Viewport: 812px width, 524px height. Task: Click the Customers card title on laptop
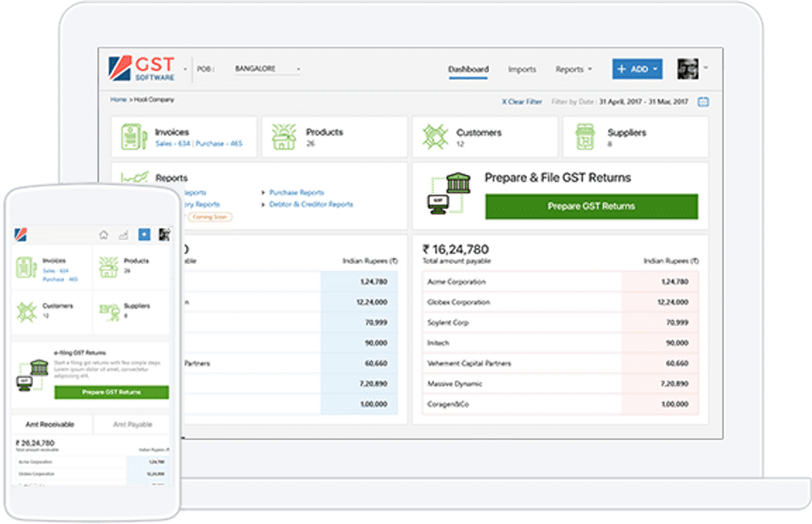(479, 133)
